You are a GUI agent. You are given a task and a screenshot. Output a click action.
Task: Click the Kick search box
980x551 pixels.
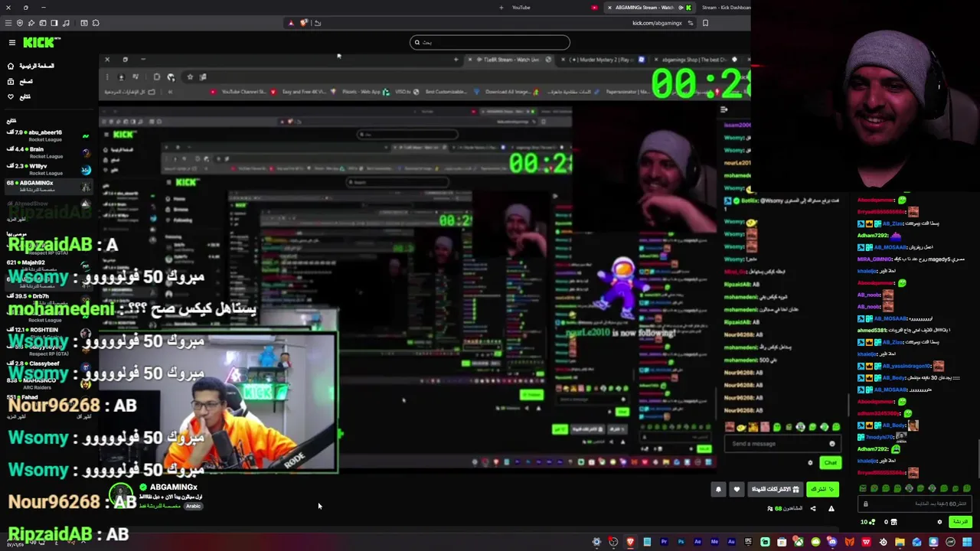(490, 42)
